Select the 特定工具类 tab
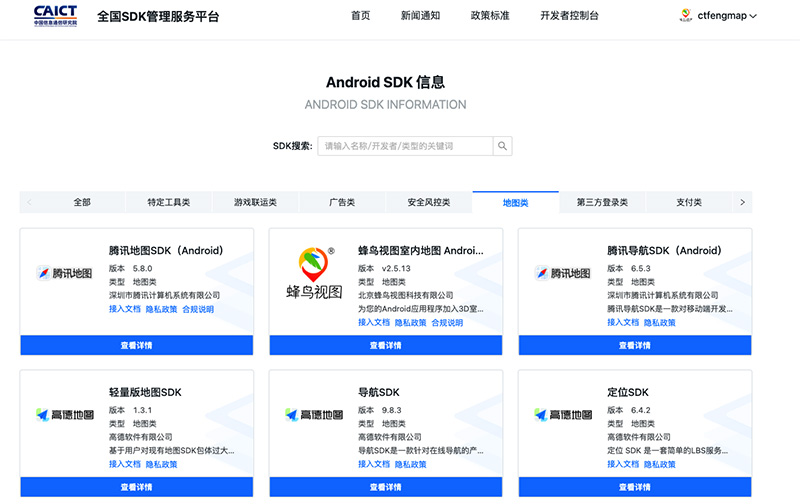Image resolution: width=800 pixels, height=504 pixels. (x=169, y=203)
